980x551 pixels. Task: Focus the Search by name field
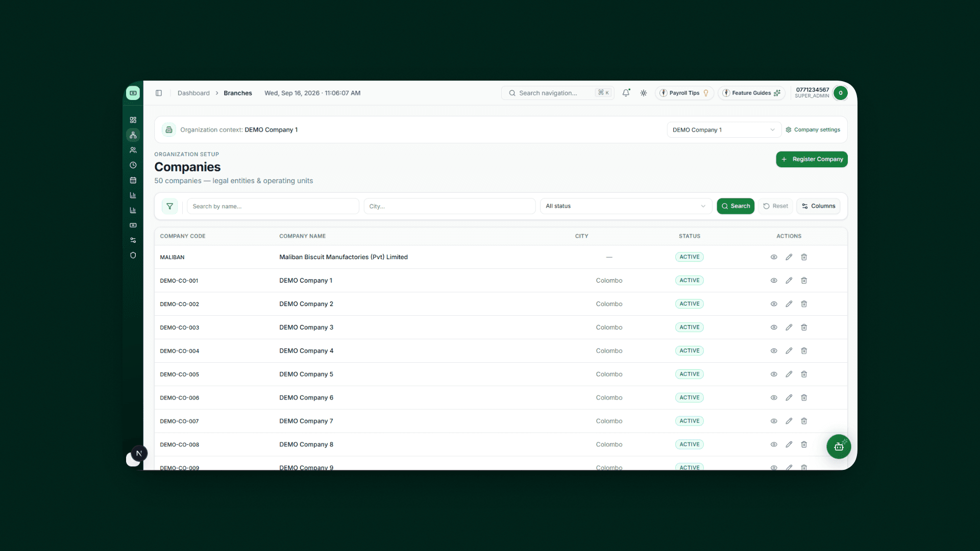click(273, 206)
